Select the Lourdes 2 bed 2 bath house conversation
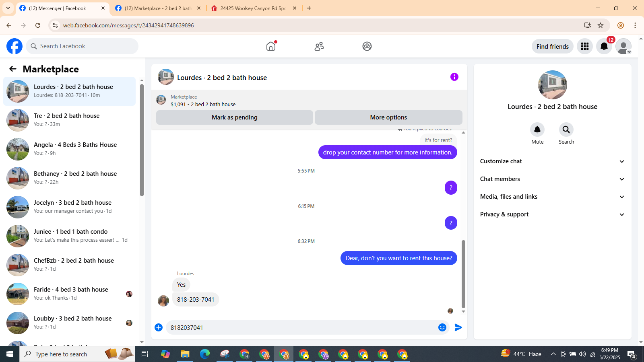644x362 pixels. [69, 91]
